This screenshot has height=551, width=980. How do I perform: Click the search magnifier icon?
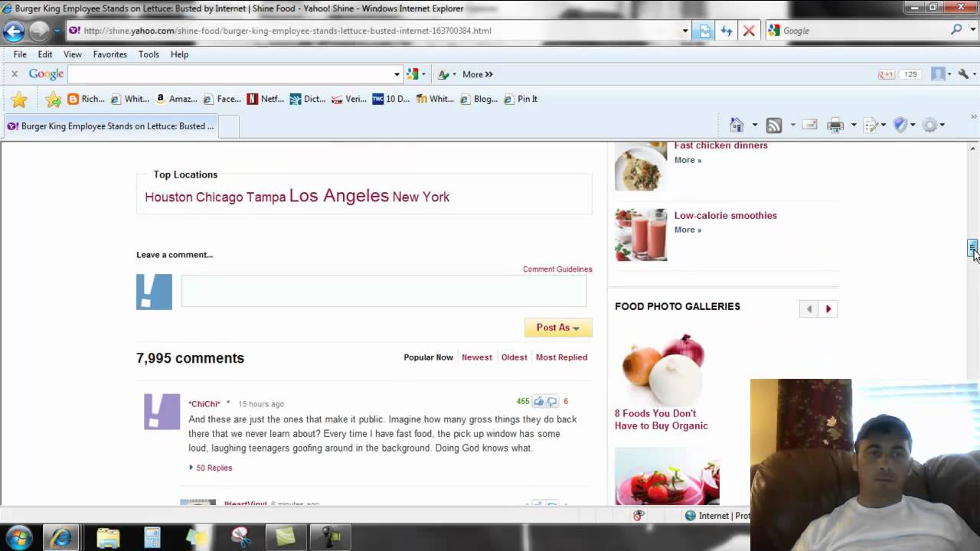tap(956, 30)
